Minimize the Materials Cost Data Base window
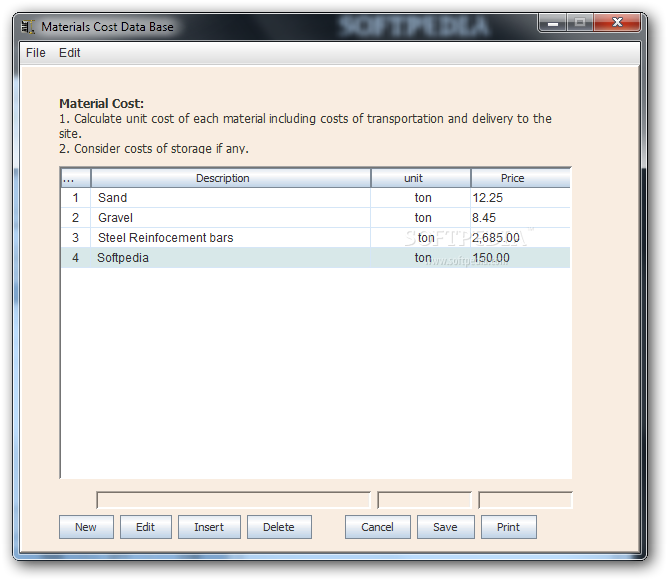The image size is (668, 581). pyautogui.click(x=553, y=23)
